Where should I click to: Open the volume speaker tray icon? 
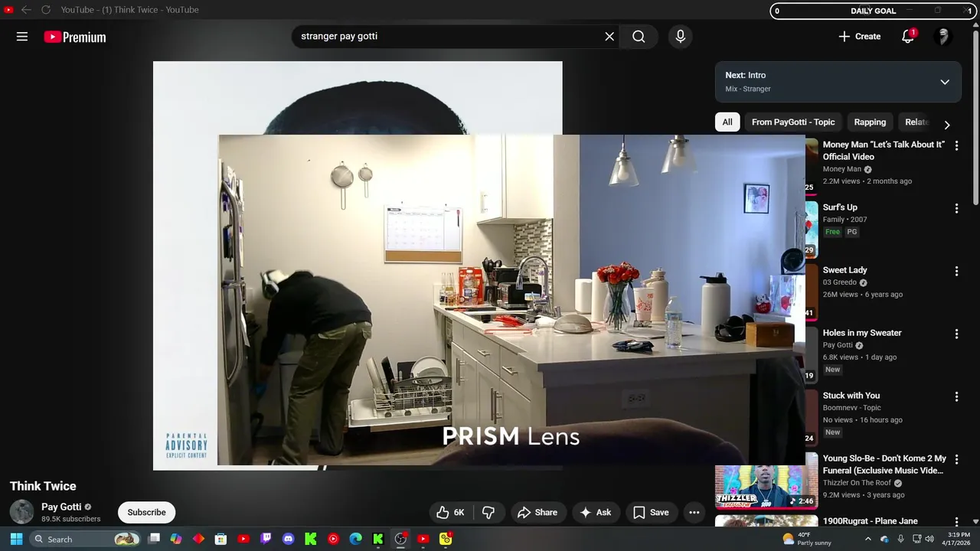(929, 539)
